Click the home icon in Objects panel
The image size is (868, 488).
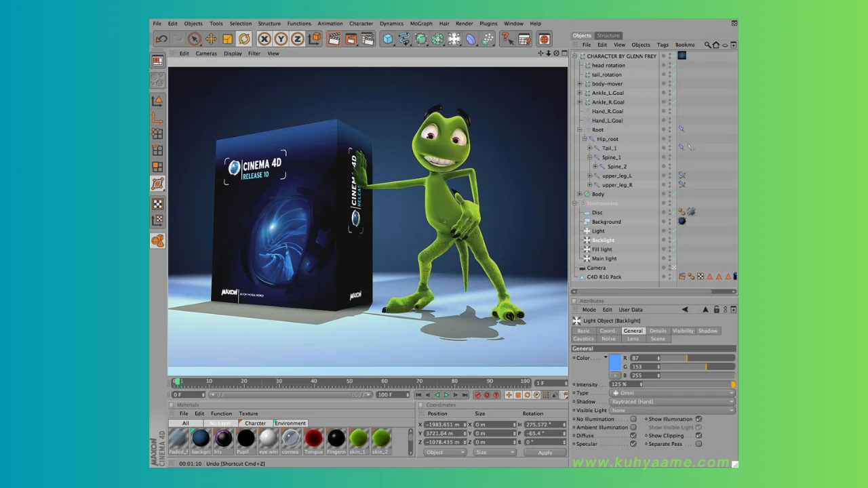point(717,45)
